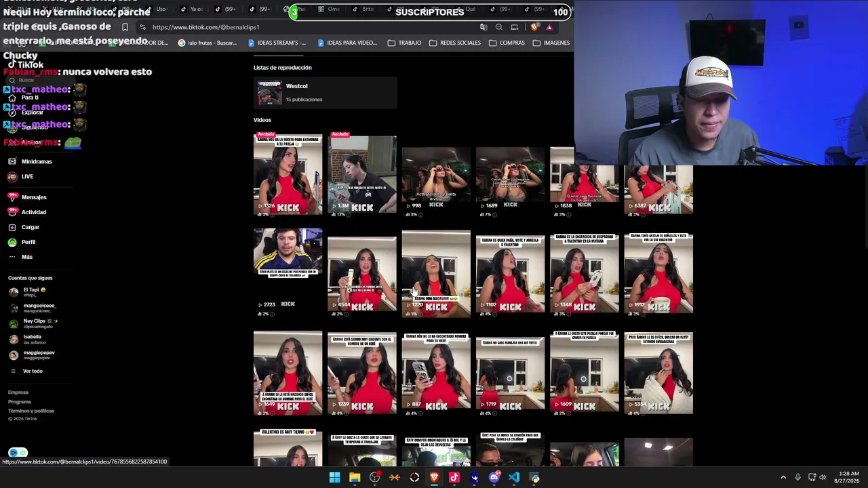Click the translate page icon in address bar
Image resolution: width=868 pixels, height=488 pixels.
484,27
